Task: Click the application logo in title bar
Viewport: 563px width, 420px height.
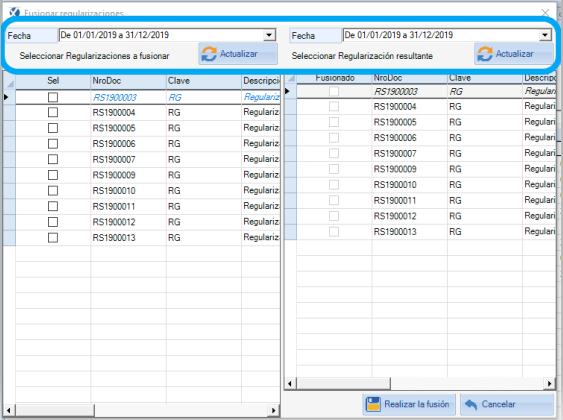Action: tap(14, 12)
